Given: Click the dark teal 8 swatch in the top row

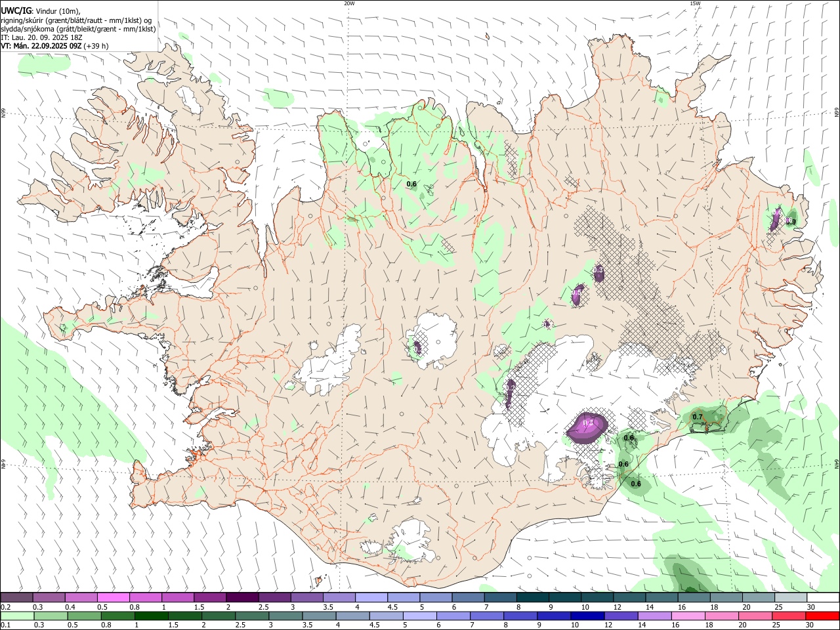Looking at the screenshot, I should (x=533, y=598).
